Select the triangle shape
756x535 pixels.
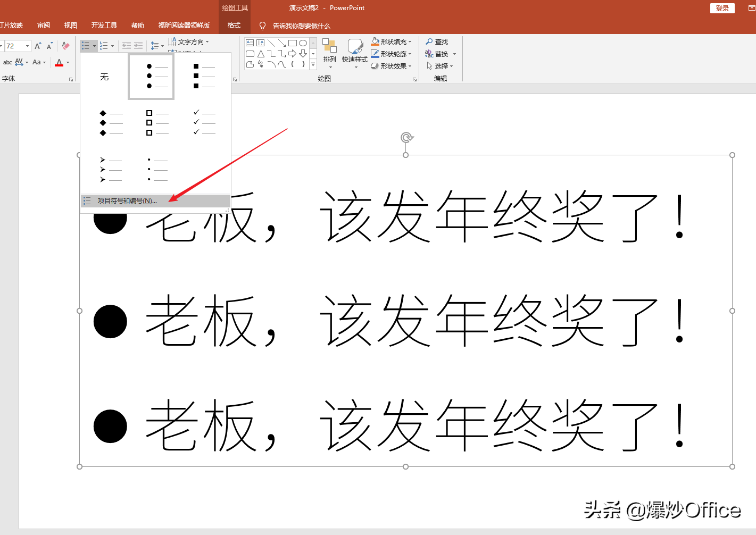click(260, 54)
